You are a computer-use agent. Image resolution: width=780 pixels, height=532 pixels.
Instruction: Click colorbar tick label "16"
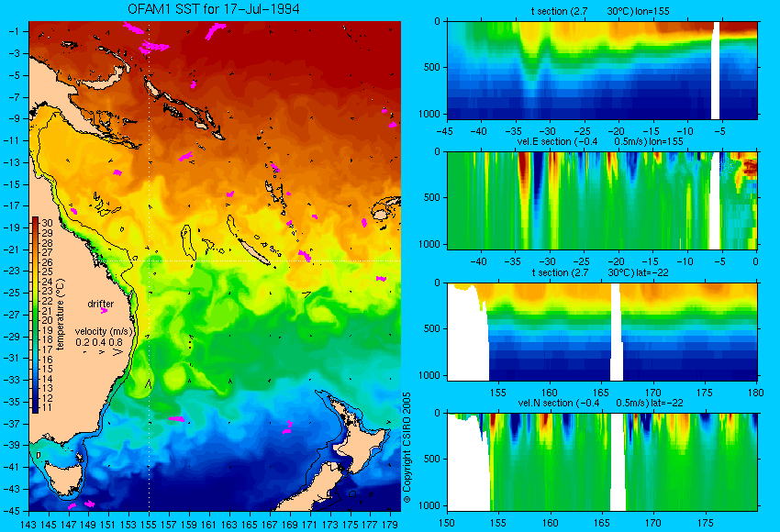pos(47,359)
